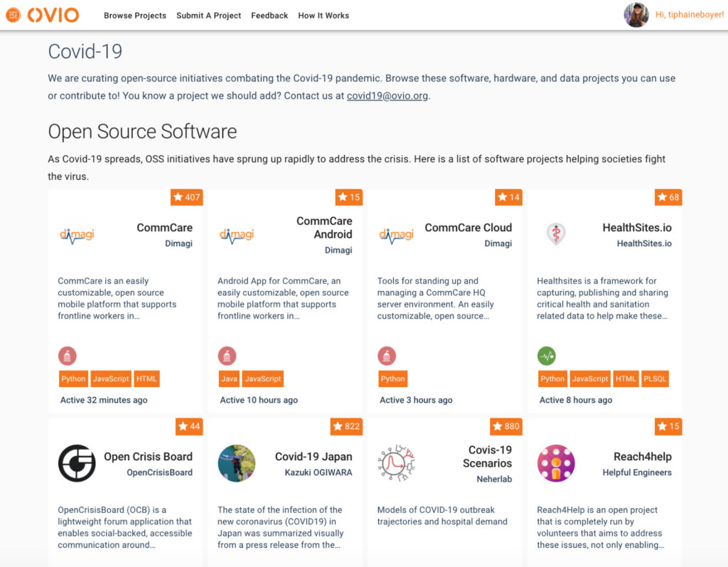Click 'Active 8 hours ago' on HealthSites.io
The height and width of the screenshot is (567, 728).
(576, 400)
